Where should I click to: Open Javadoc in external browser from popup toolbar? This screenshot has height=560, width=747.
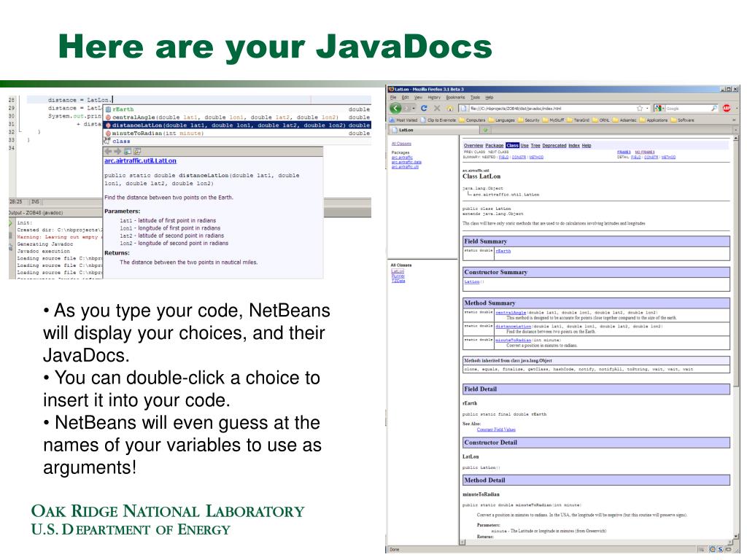(x=127, y=151)
